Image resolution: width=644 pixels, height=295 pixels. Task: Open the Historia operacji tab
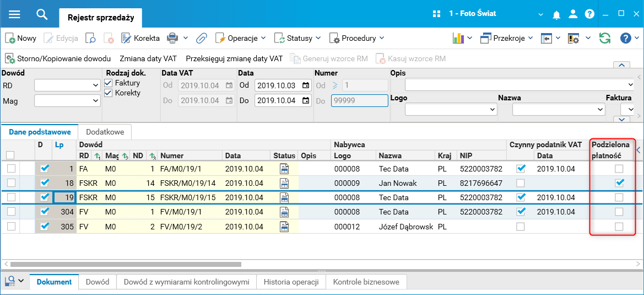[x=291, y=282]
